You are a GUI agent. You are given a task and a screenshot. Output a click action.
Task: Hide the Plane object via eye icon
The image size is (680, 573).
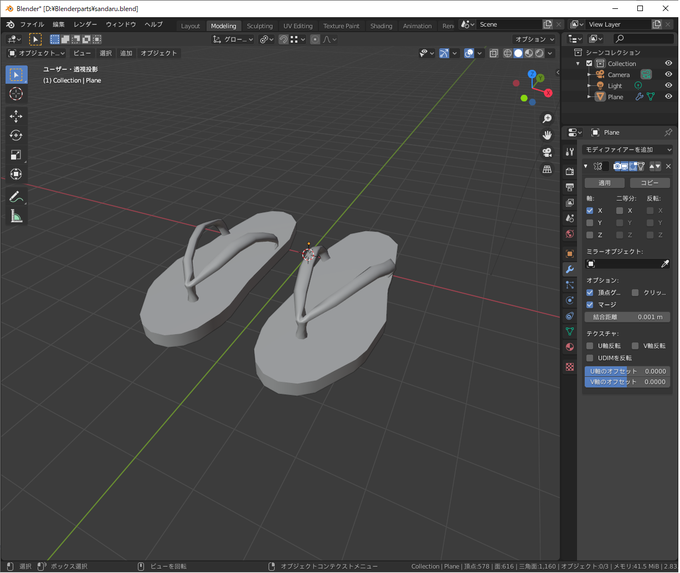tap(668, 96)
